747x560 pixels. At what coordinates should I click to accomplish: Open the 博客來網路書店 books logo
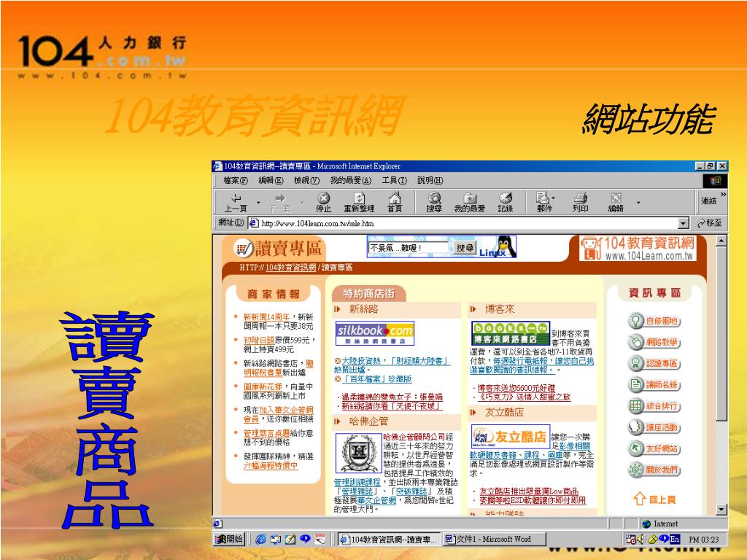(x=510, y=333)
